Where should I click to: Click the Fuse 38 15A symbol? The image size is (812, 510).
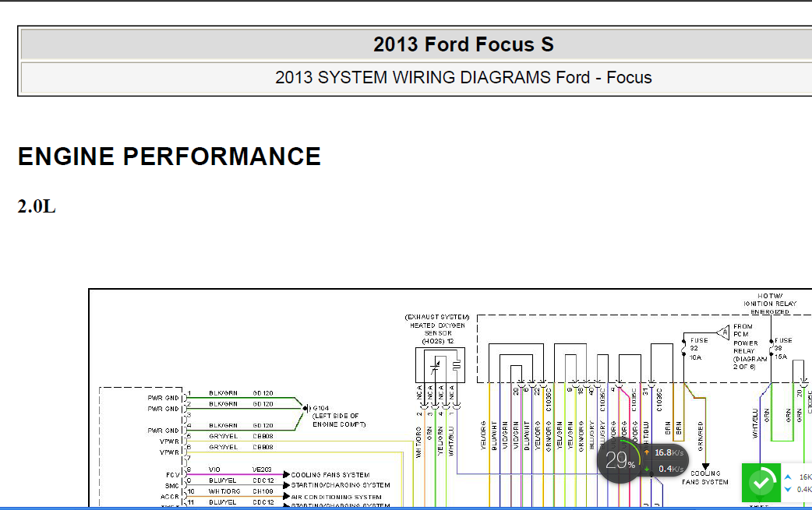tap(771, 348)
